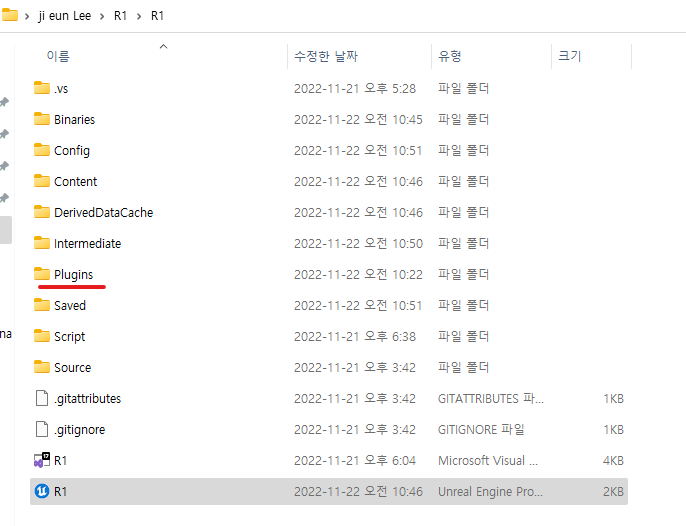
Task: Click Config 파일 폴더 type cell
Action: (x=463, y=151)
